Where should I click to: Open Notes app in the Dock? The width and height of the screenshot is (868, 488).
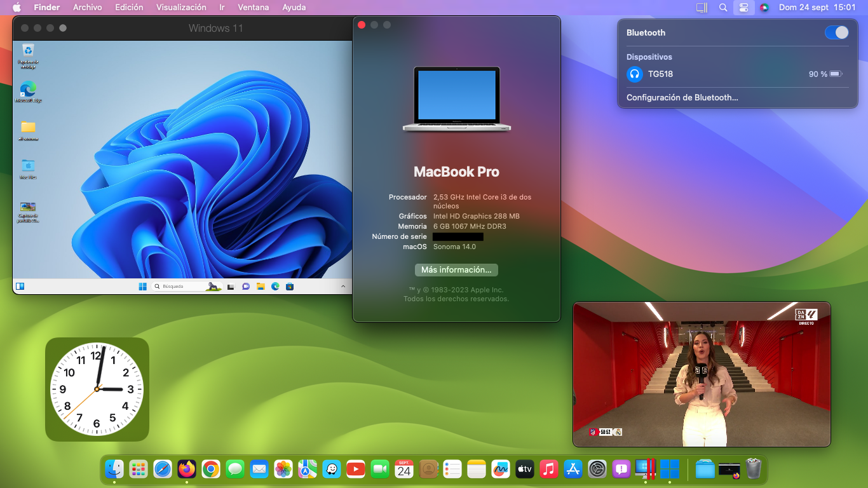[477, 470]
